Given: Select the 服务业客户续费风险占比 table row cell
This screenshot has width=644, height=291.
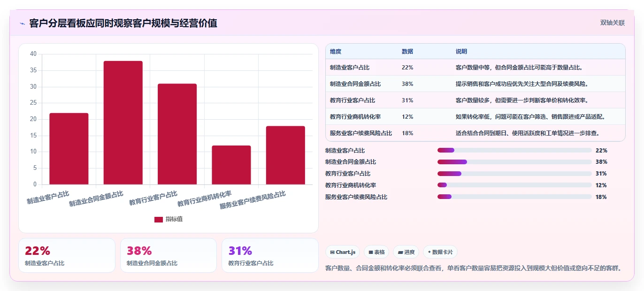Looking at the screenshot, I should coord(361,133).
